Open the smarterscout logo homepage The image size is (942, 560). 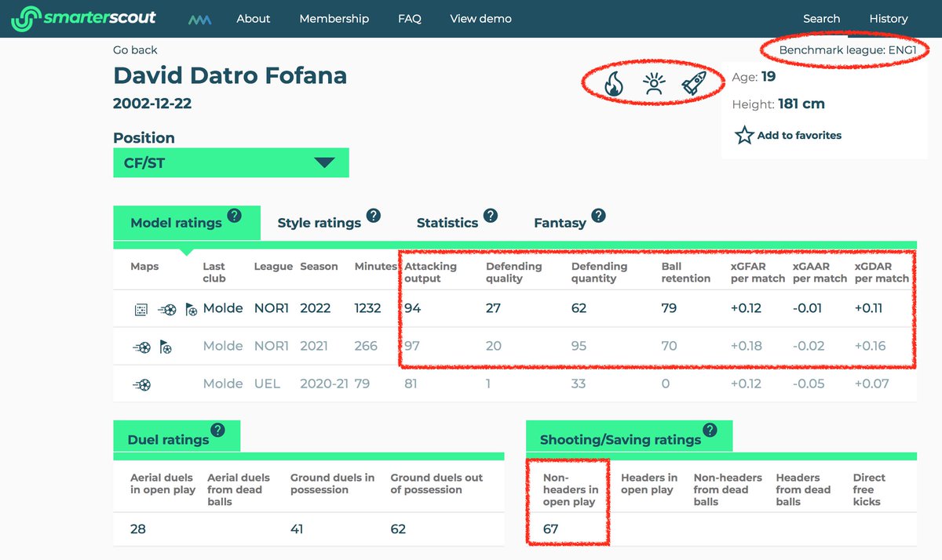pyautogui.click(x=83, y=18)
